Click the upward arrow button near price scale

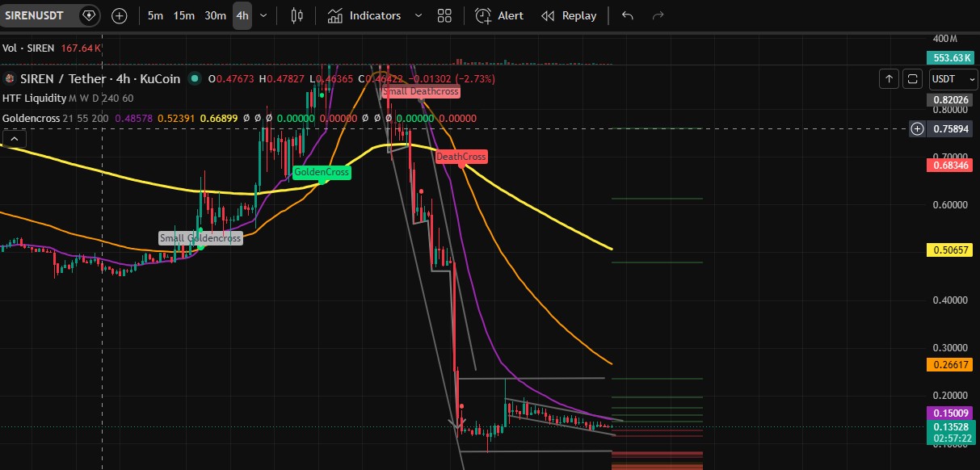[x=889, y=78]
